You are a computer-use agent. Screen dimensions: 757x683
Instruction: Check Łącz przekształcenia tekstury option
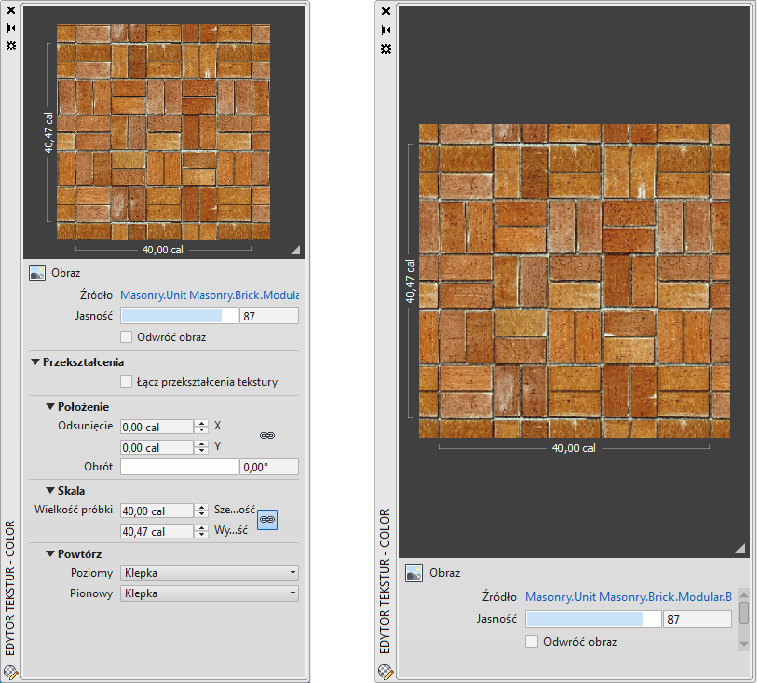pyautogui.click(x=126, y=381)
